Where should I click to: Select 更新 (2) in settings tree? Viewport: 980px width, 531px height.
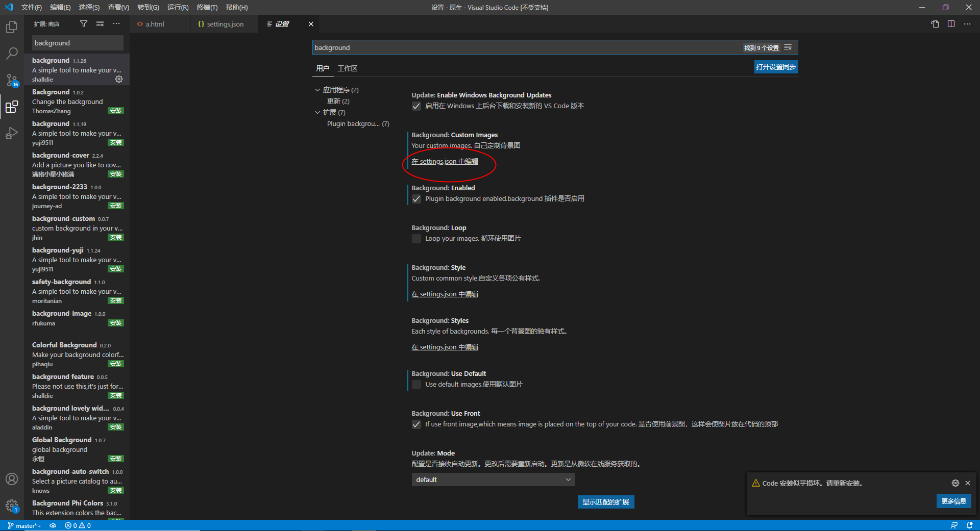coord(338,101)
